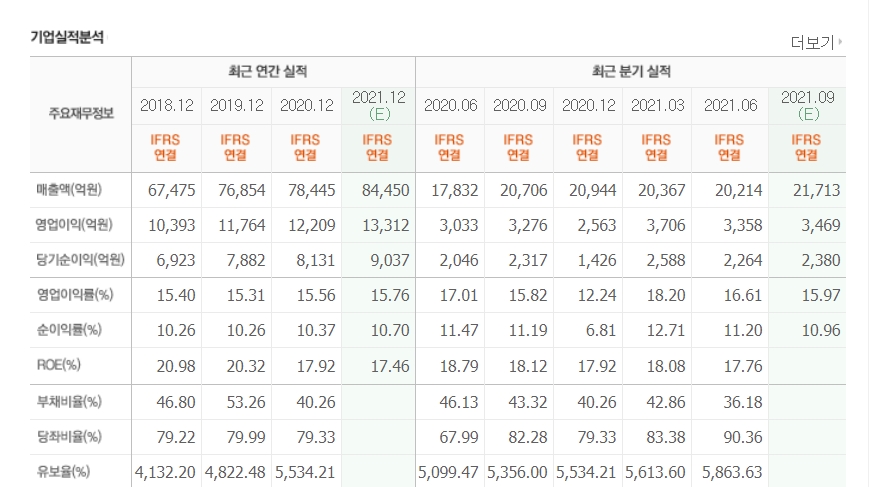Click the operating profit value 10,393
The width and height of the screenshot is (869, 487).
coord(171,225)
